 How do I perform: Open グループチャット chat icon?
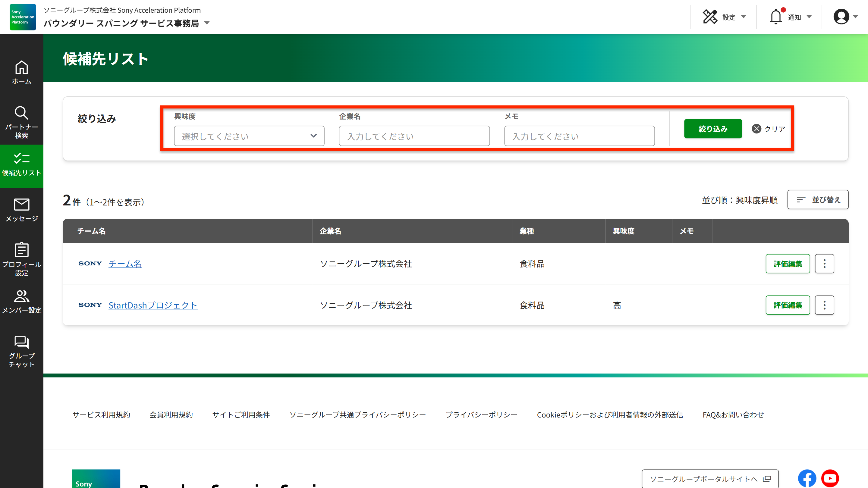point(22,351)
